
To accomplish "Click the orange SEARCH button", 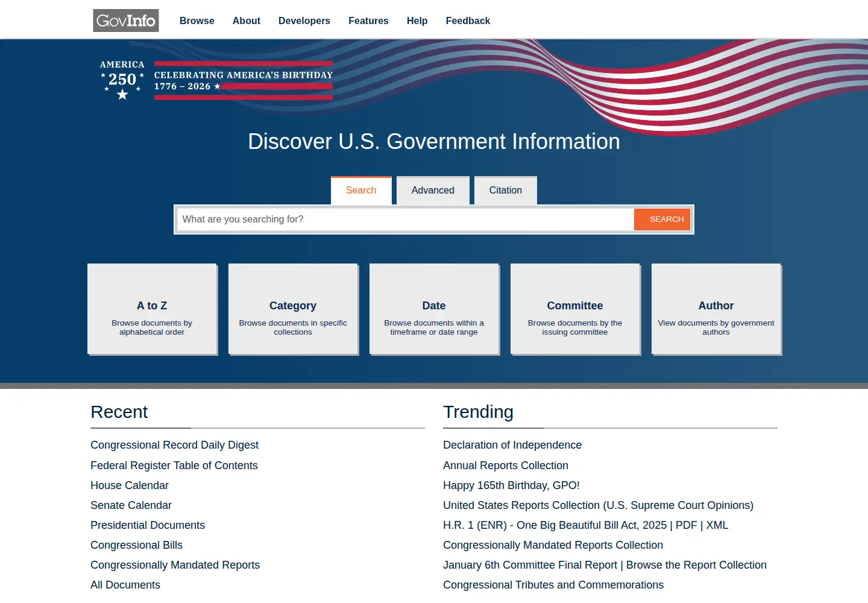I will coord(662,219).
